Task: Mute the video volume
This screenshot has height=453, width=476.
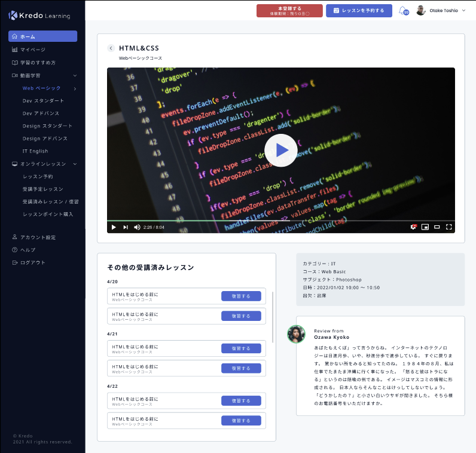Action: [x=137, y=227]
